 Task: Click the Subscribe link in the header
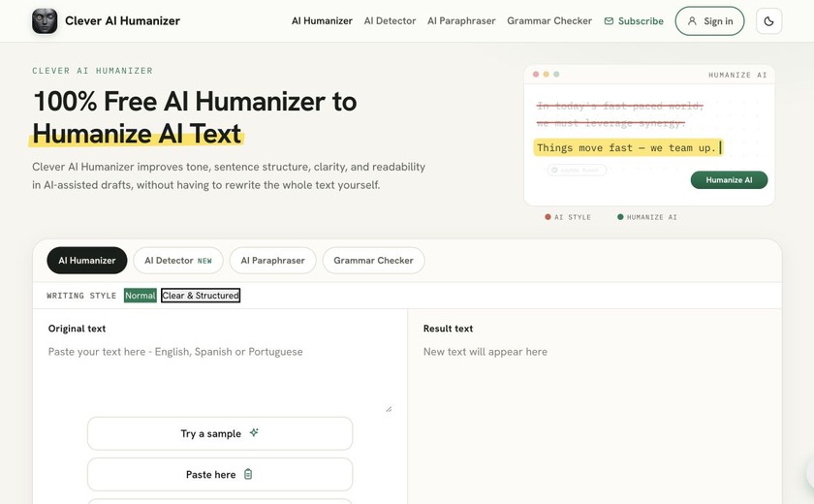(634, 21)
